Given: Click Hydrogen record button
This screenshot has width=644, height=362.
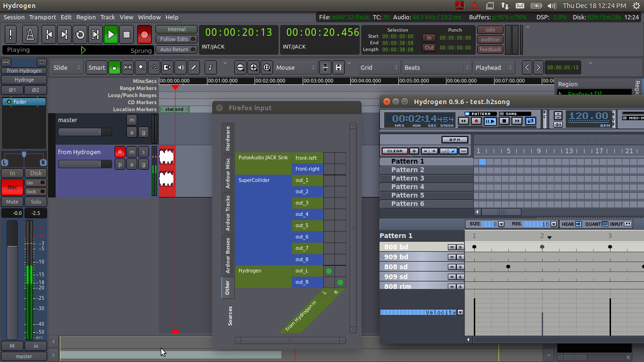Looking at the screenshot, I should [x=477, y=121].
